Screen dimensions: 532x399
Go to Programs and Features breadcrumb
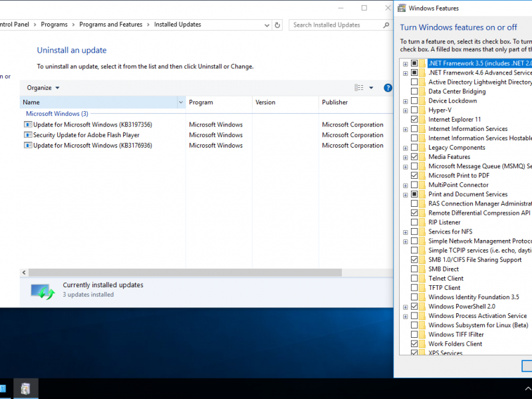point(110,25)
